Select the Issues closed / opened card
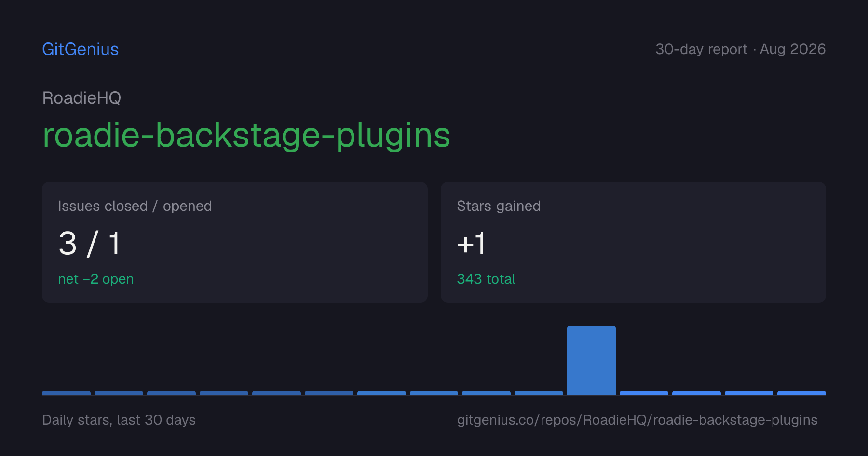 [x=235, y=242]
